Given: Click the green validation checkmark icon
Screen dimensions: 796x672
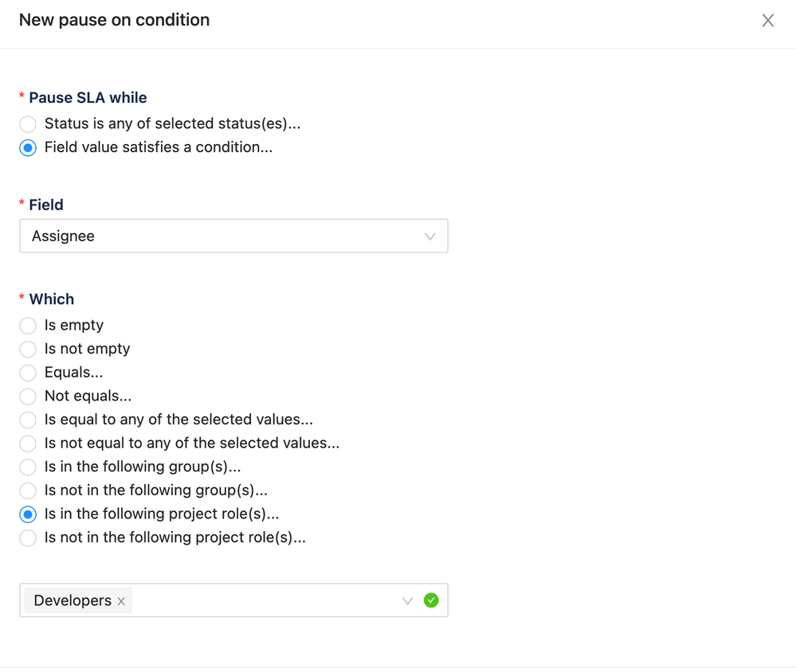Looking at the screenshot, I should click(x=431, y=600).
